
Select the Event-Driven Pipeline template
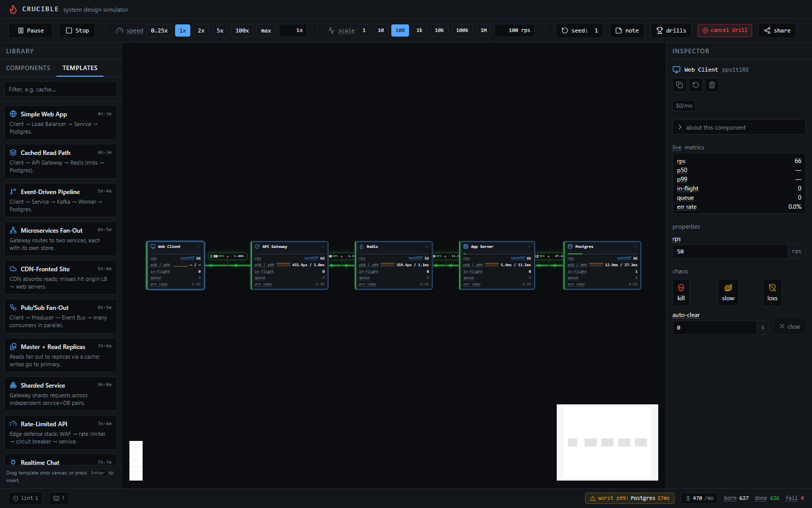point(60,200)
